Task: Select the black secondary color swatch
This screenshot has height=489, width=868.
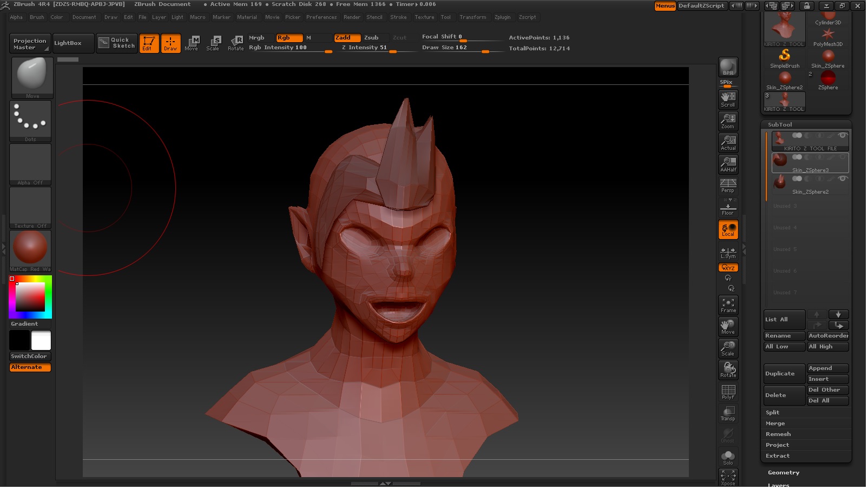Action: tap(19, 341)
